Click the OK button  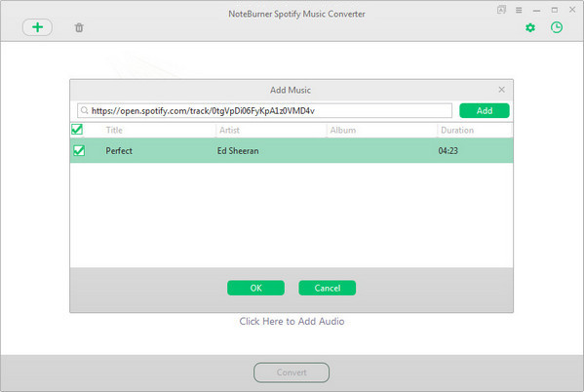tap(255, 288)
